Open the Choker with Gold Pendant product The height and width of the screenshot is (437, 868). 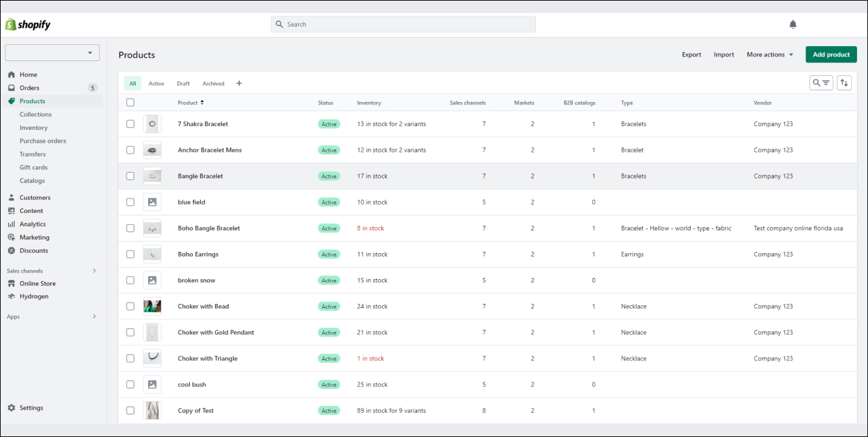coord(216,332)
